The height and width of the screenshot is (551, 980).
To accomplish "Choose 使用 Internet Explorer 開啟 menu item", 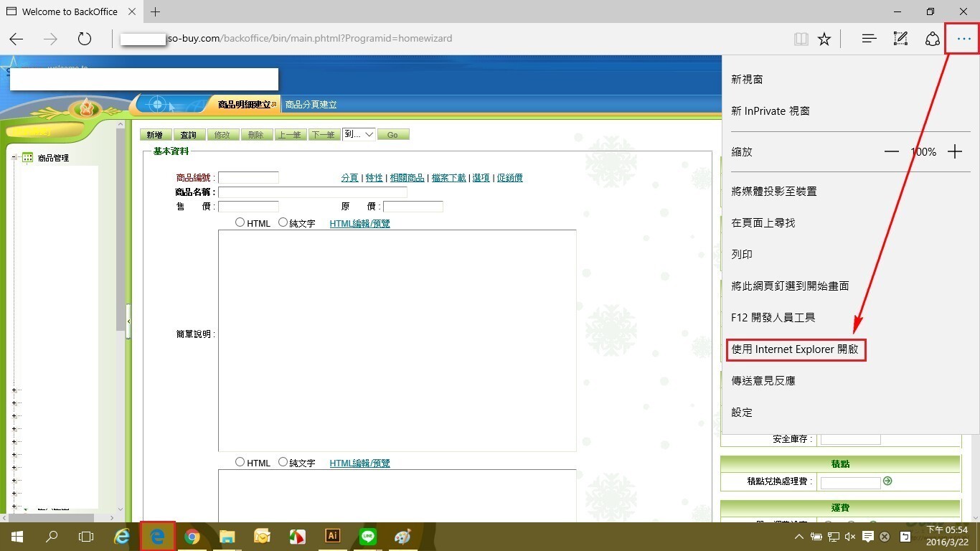I will coord(795,349).
